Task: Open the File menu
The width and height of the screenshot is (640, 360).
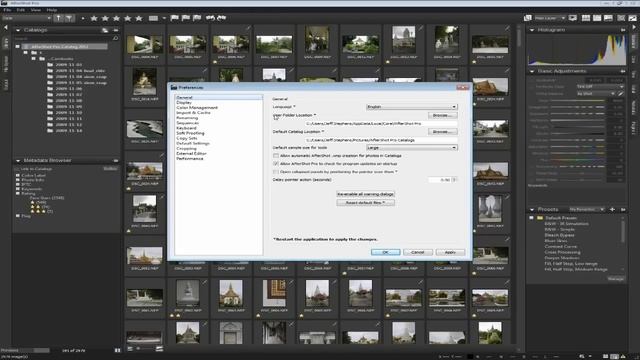Action: pyautogui.click(x=7, y=10)
